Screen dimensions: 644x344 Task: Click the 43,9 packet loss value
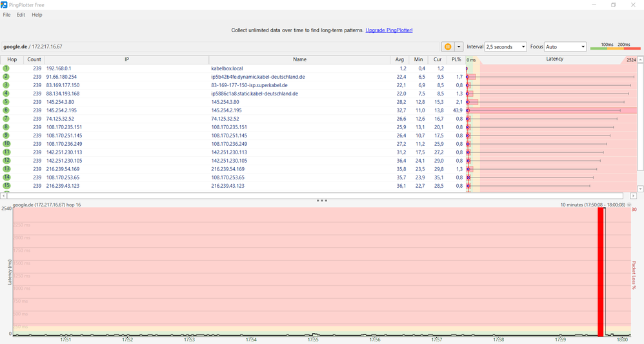coord(458,110)
